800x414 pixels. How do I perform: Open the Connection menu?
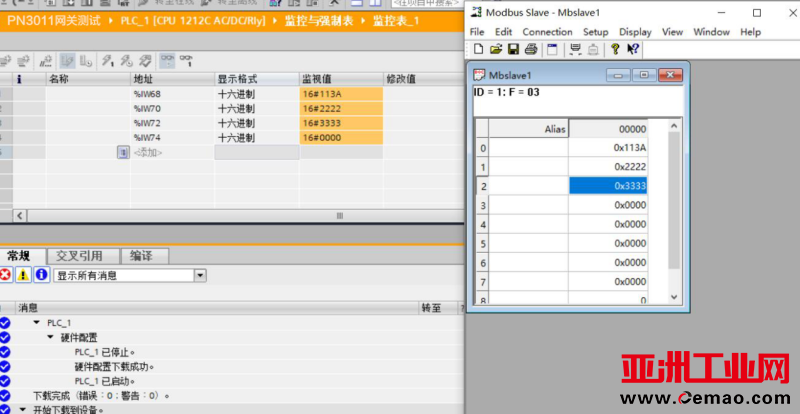548,32
